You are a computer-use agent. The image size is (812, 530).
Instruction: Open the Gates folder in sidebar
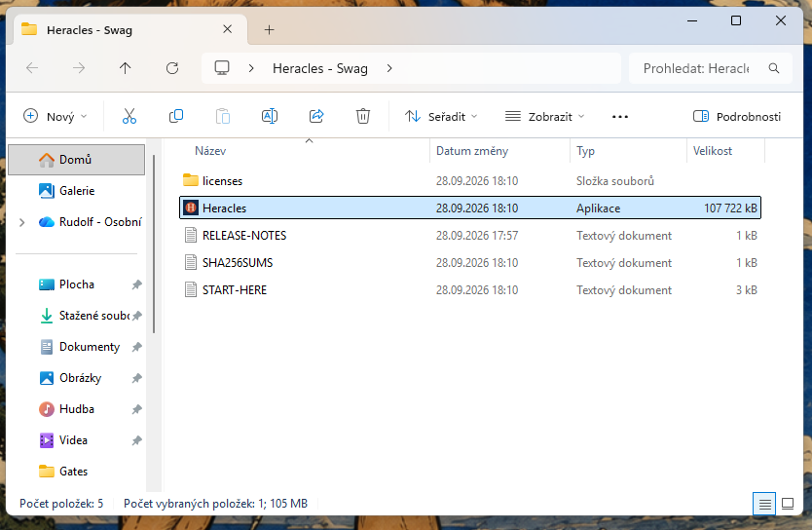pyautogui.click(x=74, y=472)
